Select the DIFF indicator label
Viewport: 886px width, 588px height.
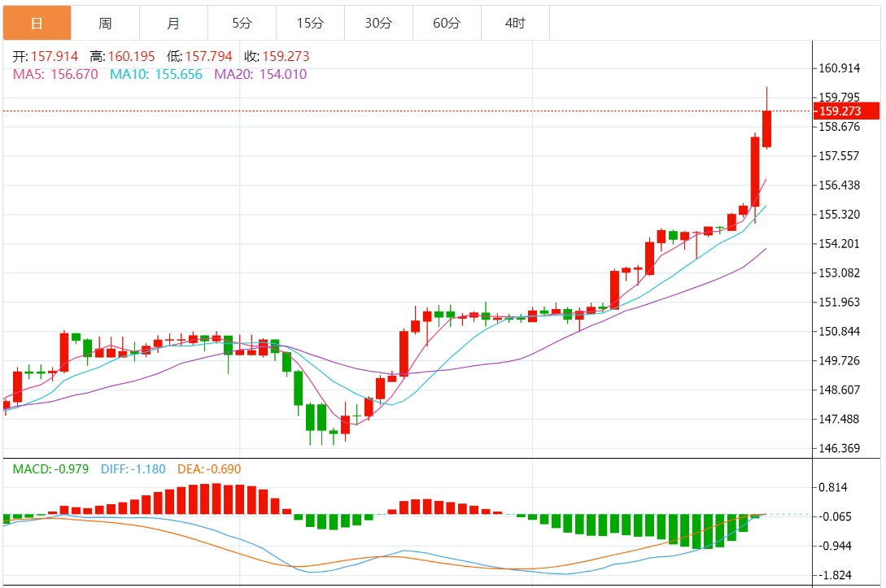click(x=133, y=468)
